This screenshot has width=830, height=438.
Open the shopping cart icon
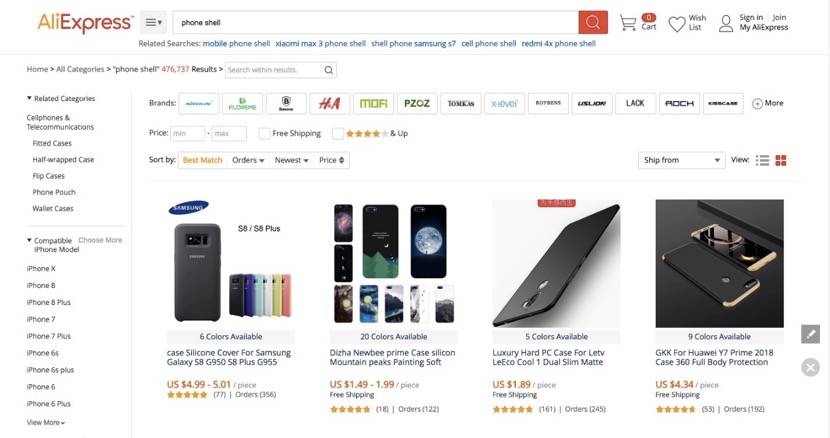(628, 22)
